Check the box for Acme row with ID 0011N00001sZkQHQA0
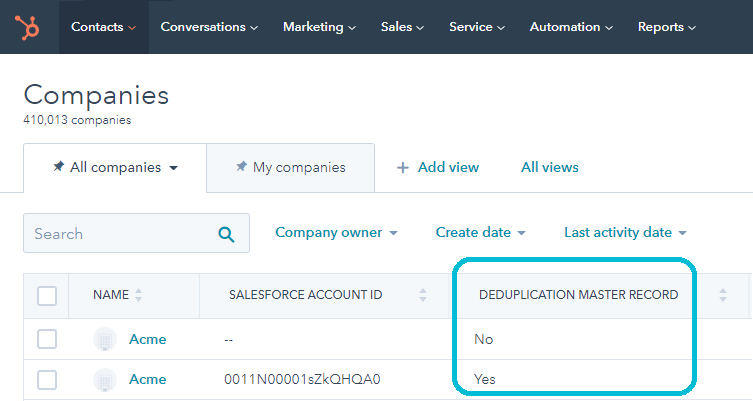 [47, 380]
